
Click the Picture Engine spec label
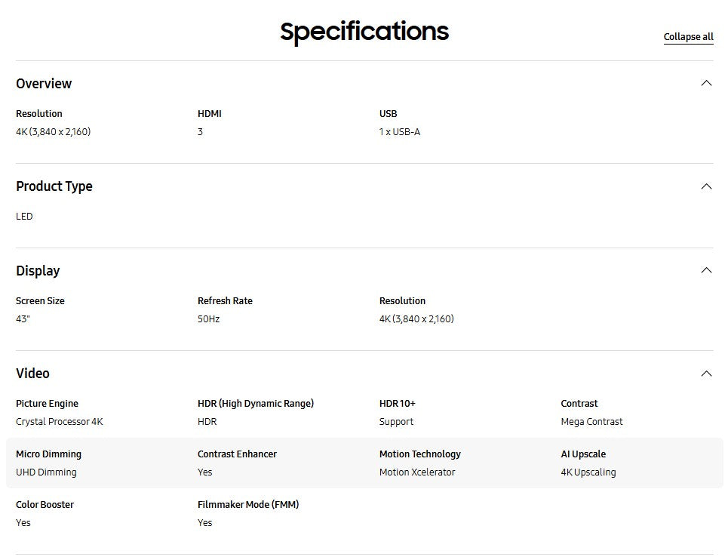[x=47, y=404]
